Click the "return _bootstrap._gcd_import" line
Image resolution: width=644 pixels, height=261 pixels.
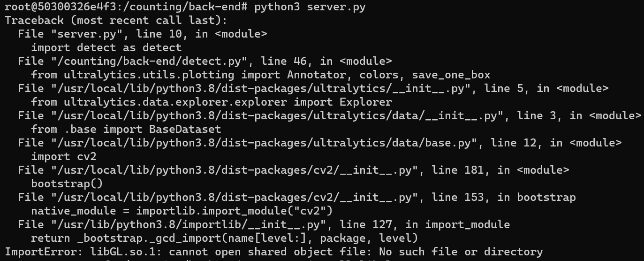(224, 238)
